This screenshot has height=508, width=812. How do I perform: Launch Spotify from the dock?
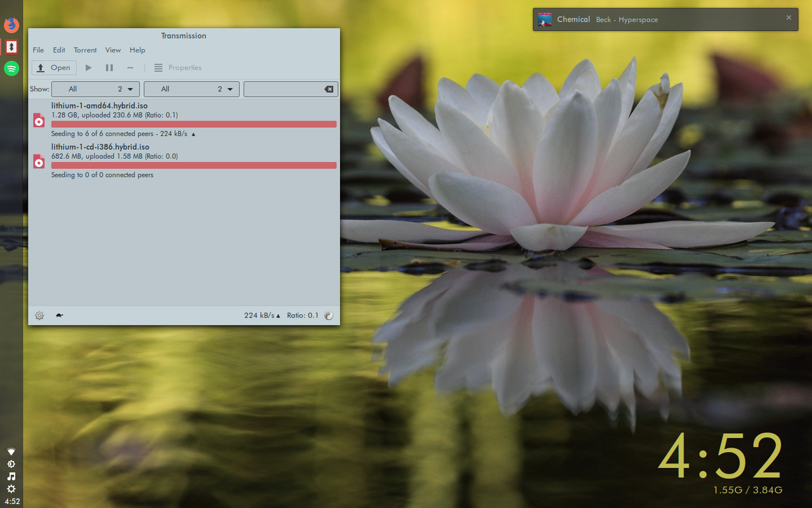pos(11,69)
